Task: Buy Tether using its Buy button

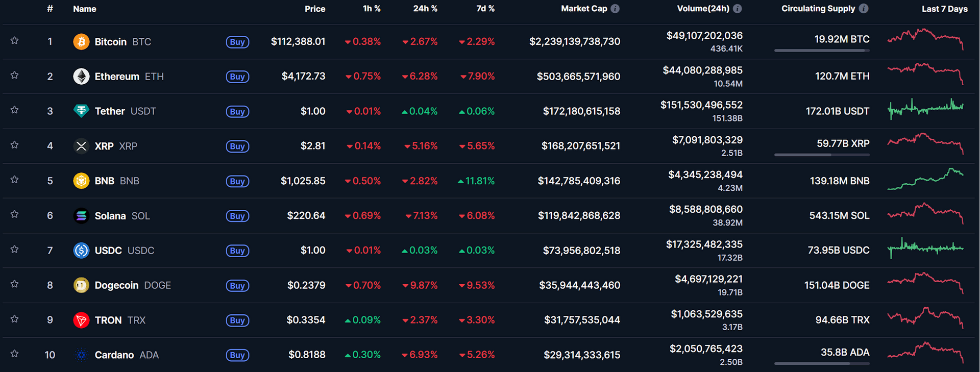Action: point(237,111)
